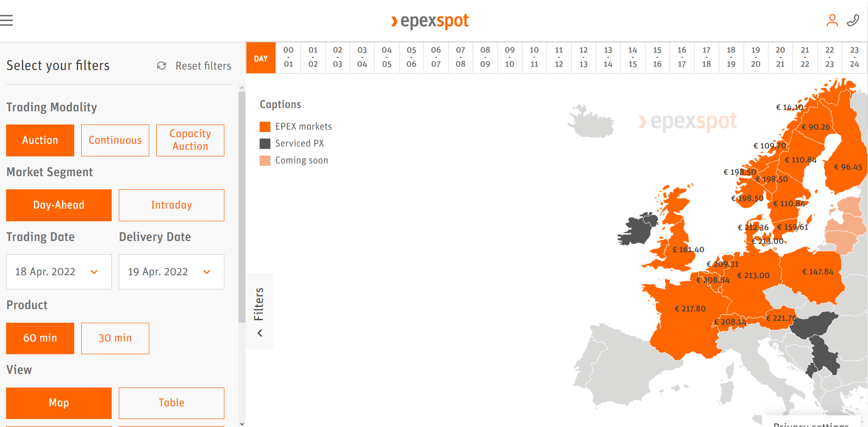Open the user account icon
The width and height of the screenshot is (868, 427).
coord(832,20)
